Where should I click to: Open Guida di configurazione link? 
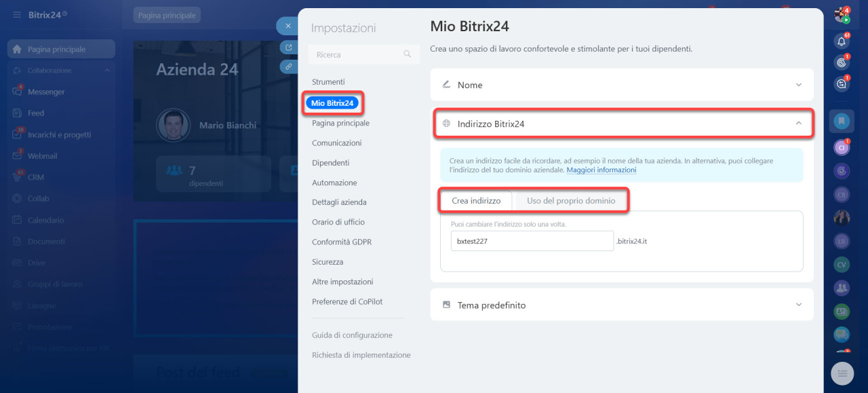[352, 335]
